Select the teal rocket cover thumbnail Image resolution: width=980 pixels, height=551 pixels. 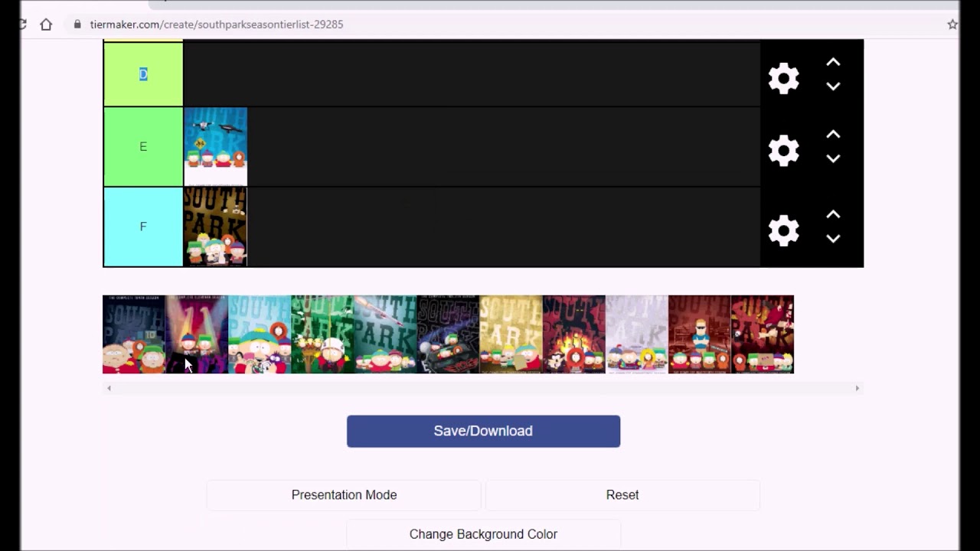coord(385,334)
